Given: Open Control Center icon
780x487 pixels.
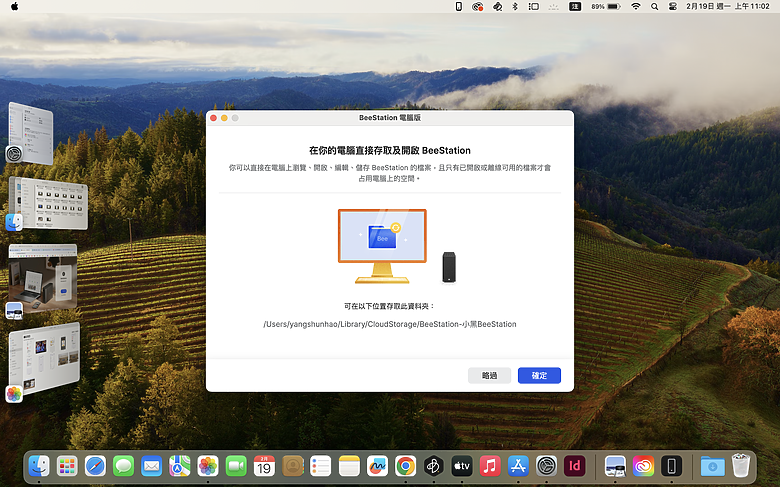Looking at the screenshot, I should click(x=673, y=6).
